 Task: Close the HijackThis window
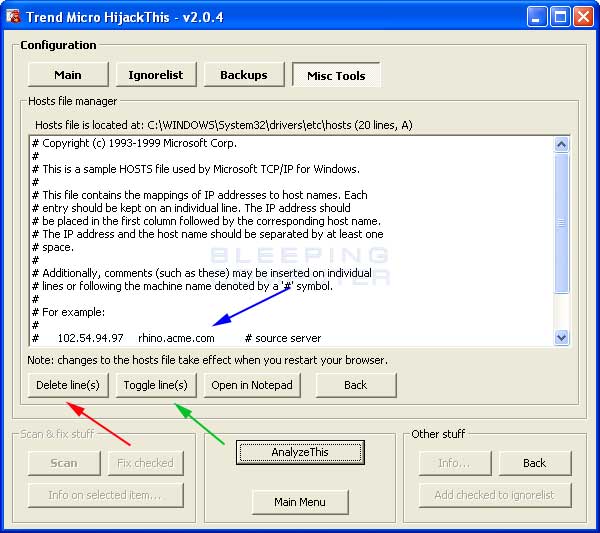pos(583,17)
